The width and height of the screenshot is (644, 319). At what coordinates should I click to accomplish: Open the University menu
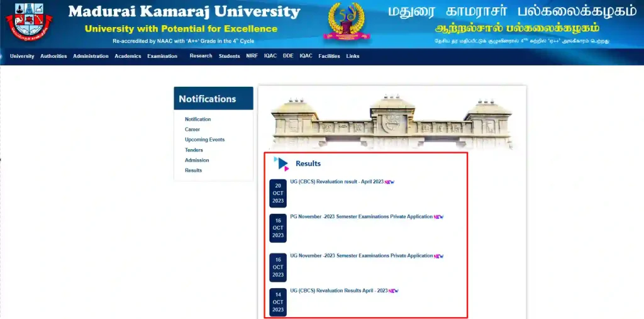(22, 57)
